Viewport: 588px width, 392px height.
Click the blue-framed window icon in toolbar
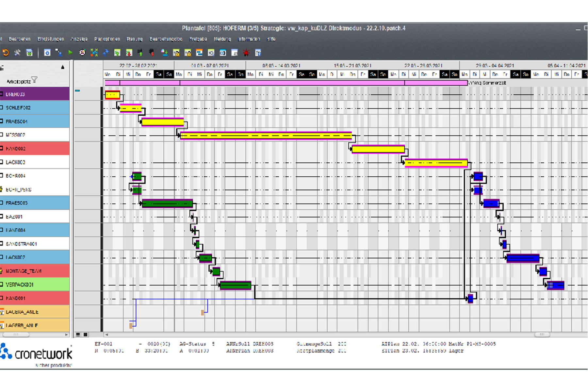223,53
